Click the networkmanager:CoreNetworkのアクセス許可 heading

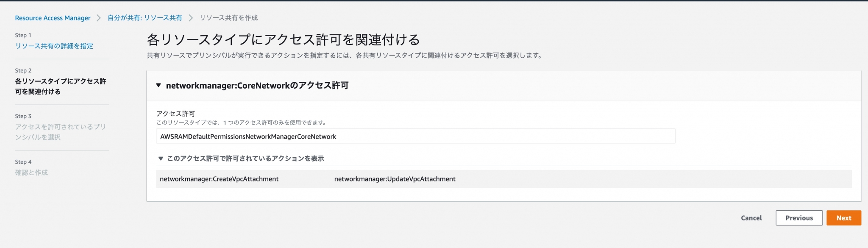[x=257, y=85]
